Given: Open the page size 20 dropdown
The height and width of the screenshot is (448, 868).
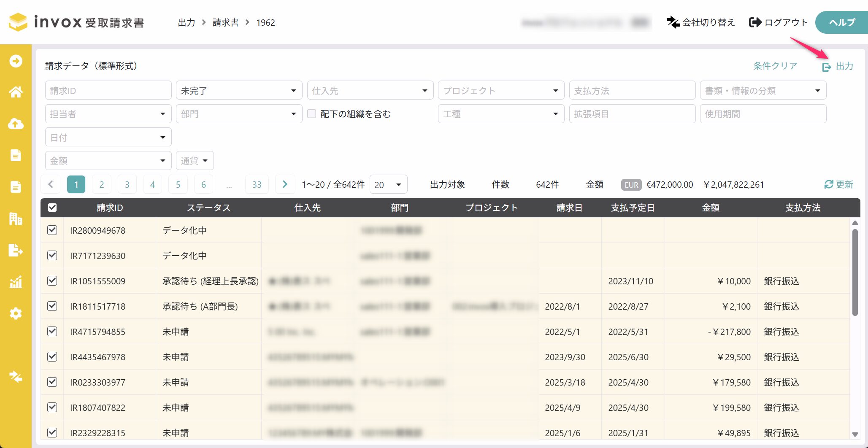Looking at the screenshot, I should coord(388,184).
